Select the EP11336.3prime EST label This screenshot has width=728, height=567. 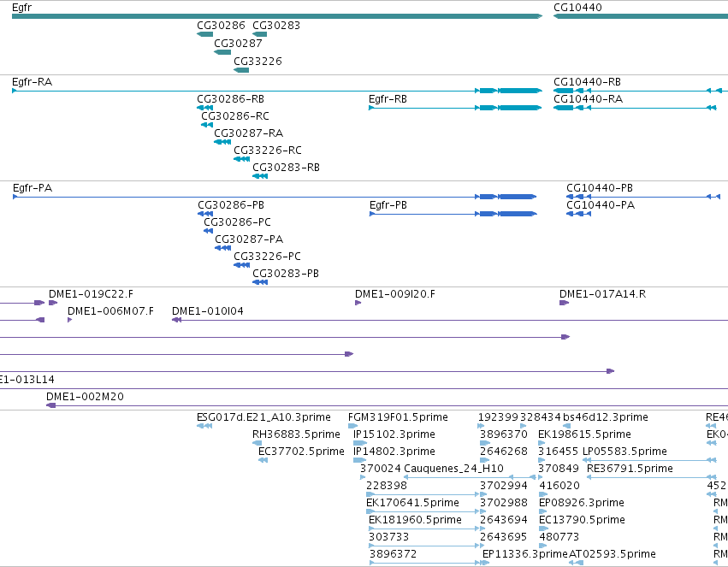coord(525,554)
